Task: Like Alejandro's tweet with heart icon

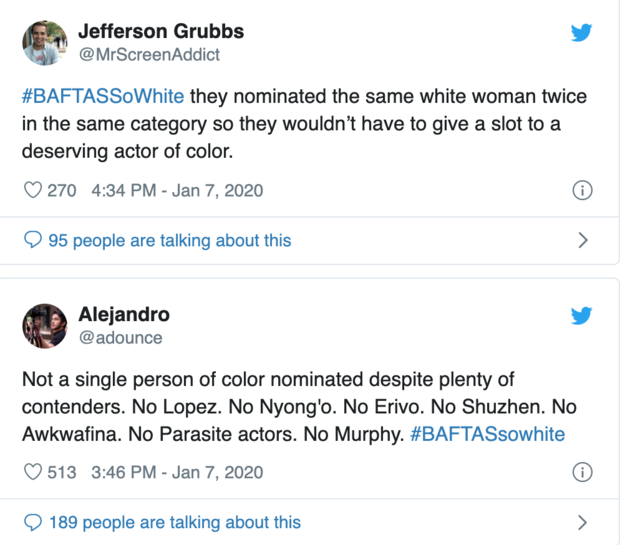Action: point(32,472)
